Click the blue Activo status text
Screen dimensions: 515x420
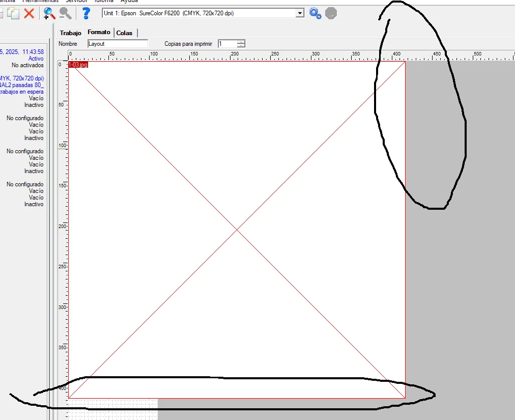tap(36, 59)
